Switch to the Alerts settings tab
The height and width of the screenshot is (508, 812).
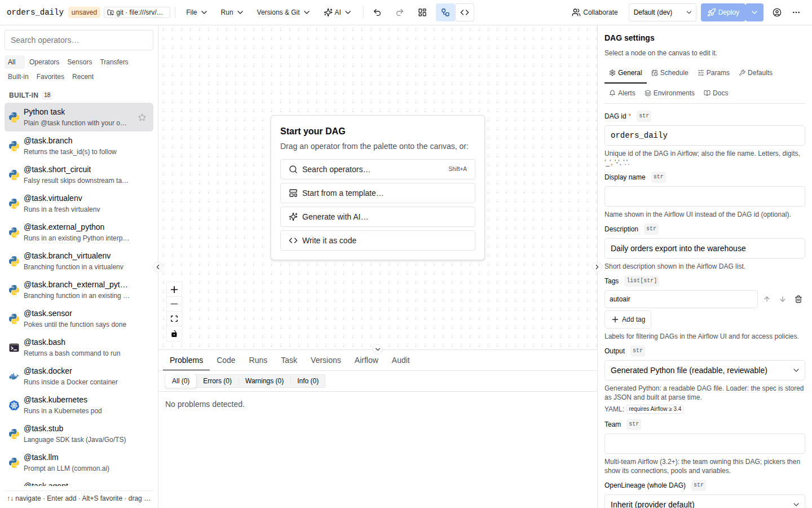[x=622, y=93]
